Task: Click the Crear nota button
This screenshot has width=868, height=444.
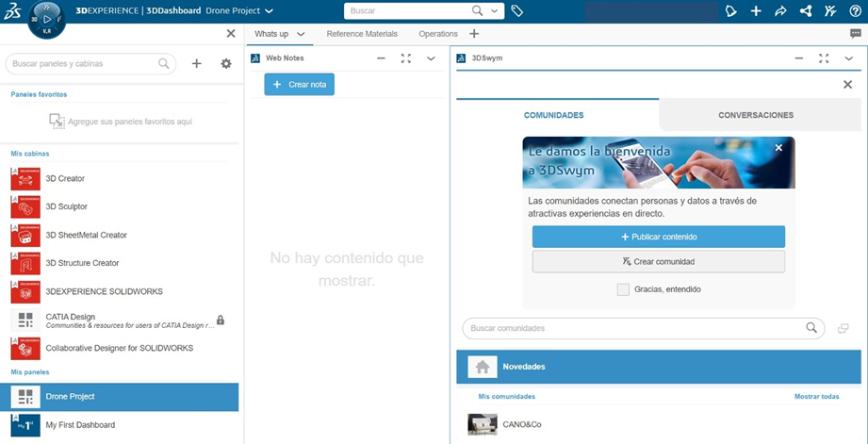Action: 300,84
